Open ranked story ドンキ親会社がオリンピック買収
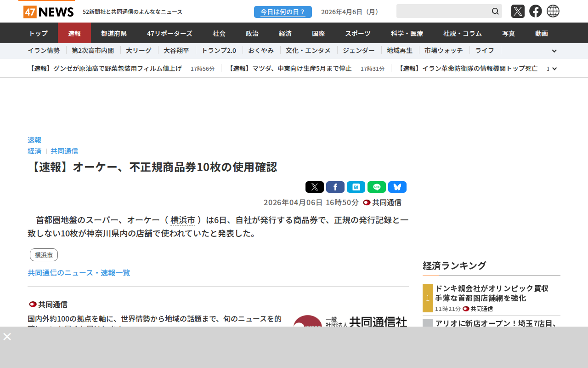This screenshot has height=368, width=588. click(492, 293)
